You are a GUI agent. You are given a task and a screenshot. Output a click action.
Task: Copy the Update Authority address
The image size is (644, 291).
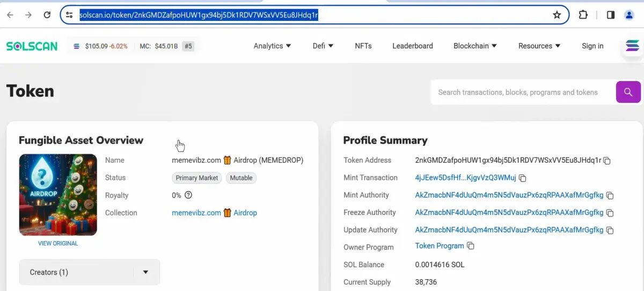coord(610,230)
